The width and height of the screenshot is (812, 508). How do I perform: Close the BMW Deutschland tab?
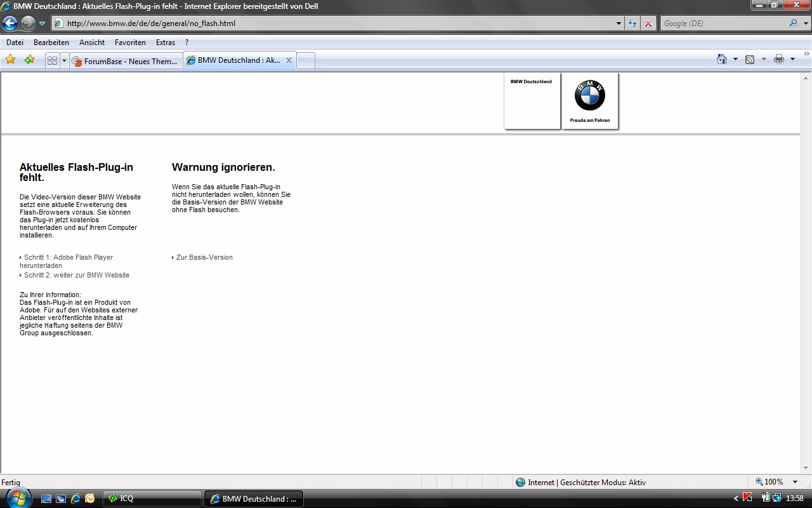click(289, 60)
